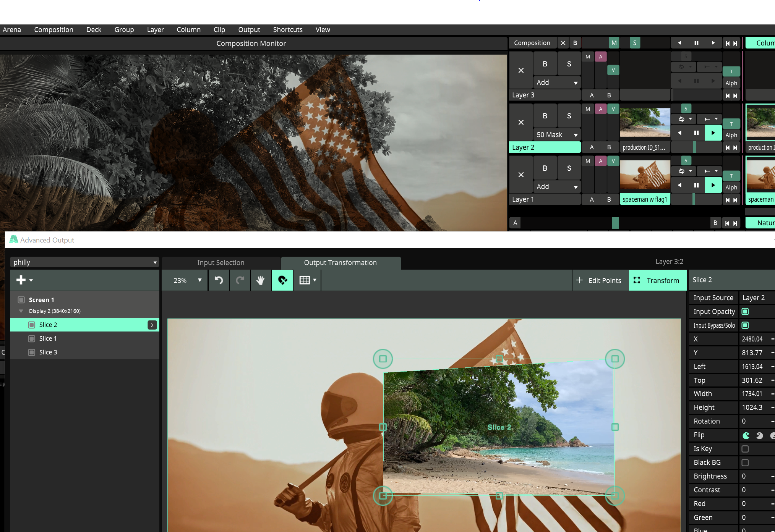This screenshot has height=532, width=775.
Task: Pause the Layer 2 clip playback
Action: [696, 133]
